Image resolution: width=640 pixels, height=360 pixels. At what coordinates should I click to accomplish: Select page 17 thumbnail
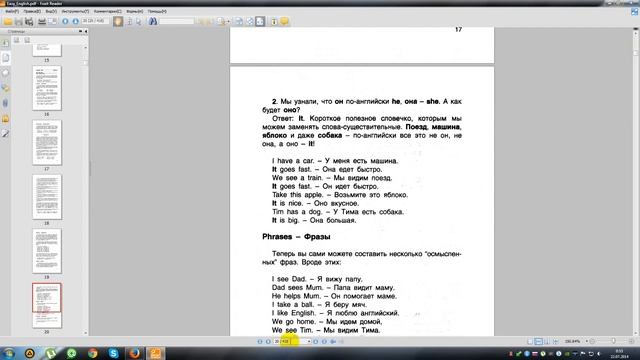coord(47,142)
